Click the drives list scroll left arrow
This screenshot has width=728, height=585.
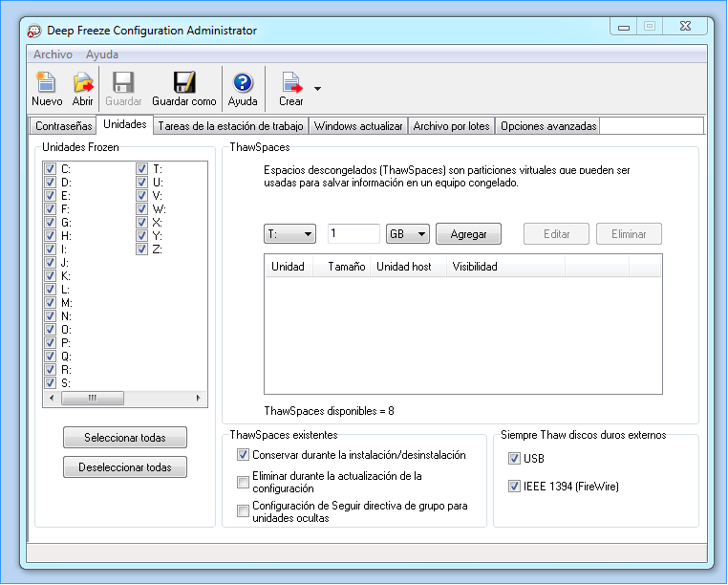(52, 399)
